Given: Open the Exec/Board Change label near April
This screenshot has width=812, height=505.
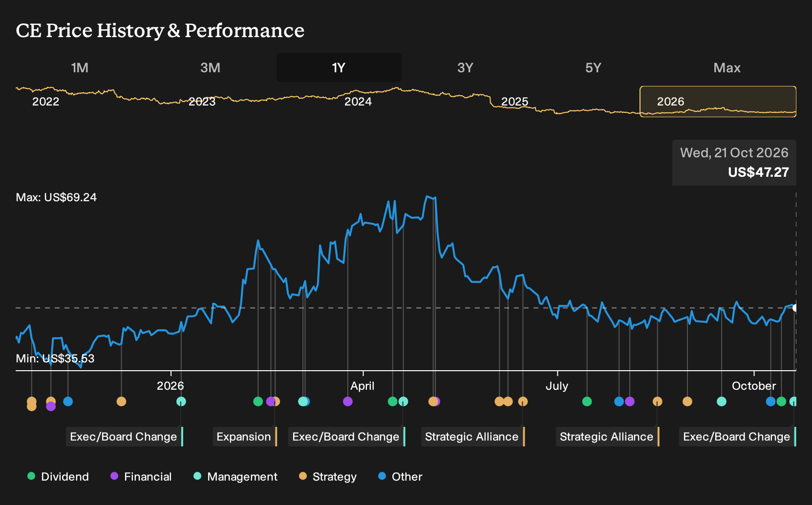Looking at the screenshot, I should [347, 437].
